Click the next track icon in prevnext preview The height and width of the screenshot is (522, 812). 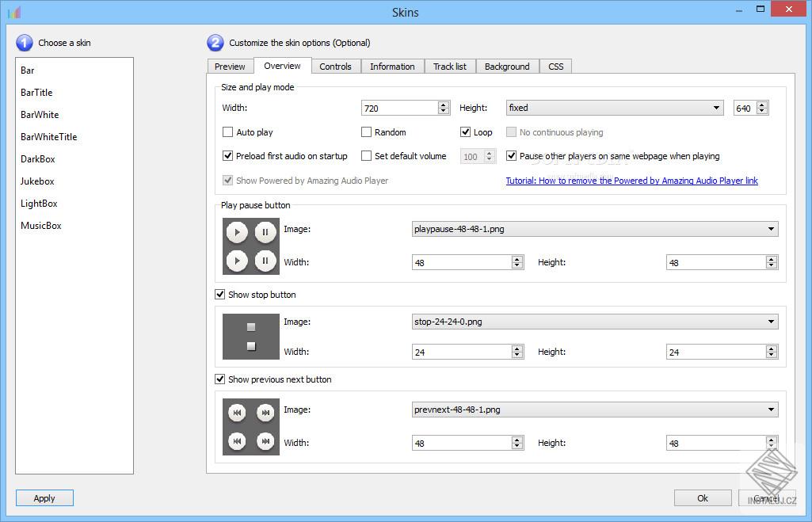[264, 412]
